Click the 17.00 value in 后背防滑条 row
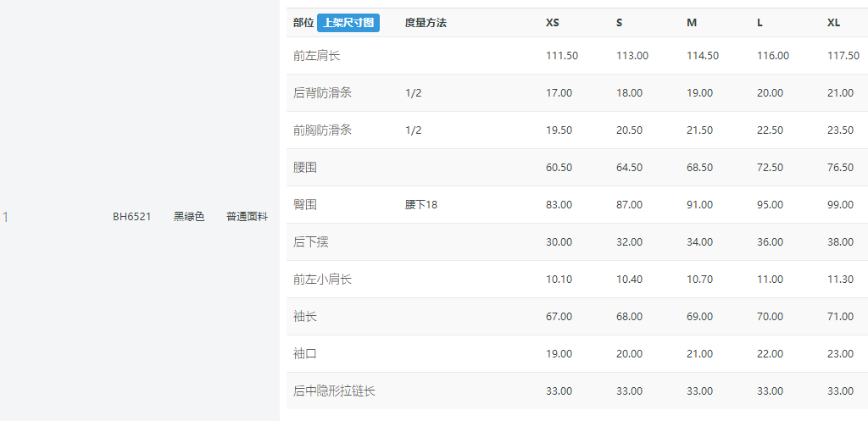 559,93
